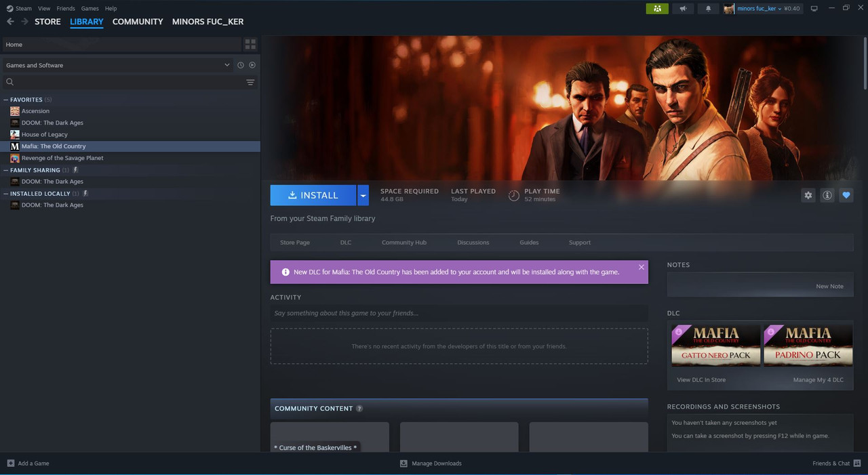Open the install options dropdown arrow
Viewport: 868px width, 475px height.
(363, 195)
